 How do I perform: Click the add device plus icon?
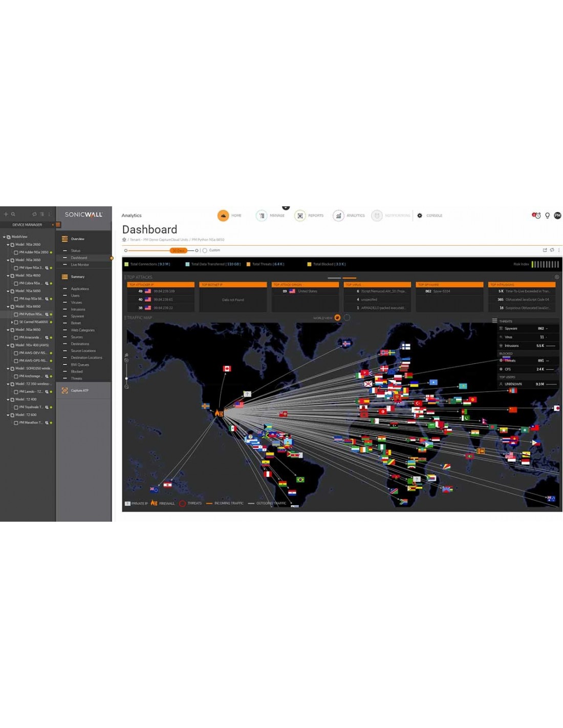(6, 215)
